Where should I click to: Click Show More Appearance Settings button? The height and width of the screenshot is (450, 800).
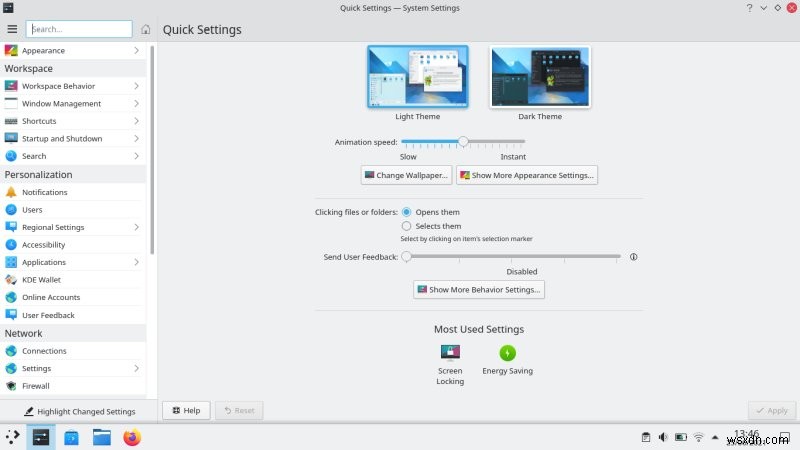[527, 175]
